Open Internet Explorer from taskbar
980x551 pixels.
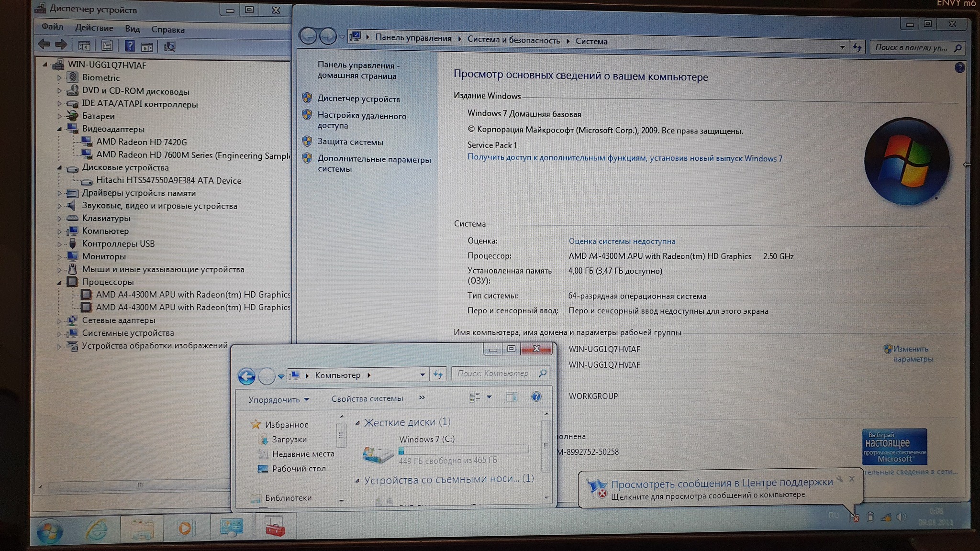pos(97,529)
